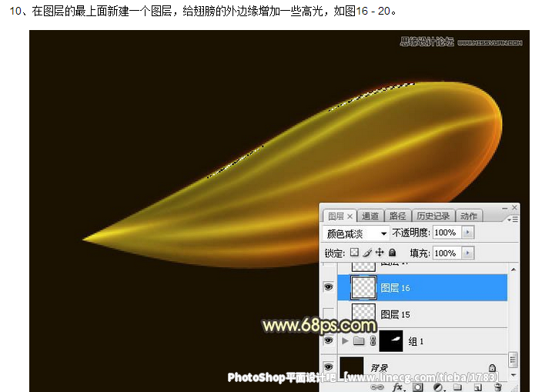Switch to the 历史记录 tab
Image resolution: width=542 pixels, height=392 pixels.
(x=433, y=216)
